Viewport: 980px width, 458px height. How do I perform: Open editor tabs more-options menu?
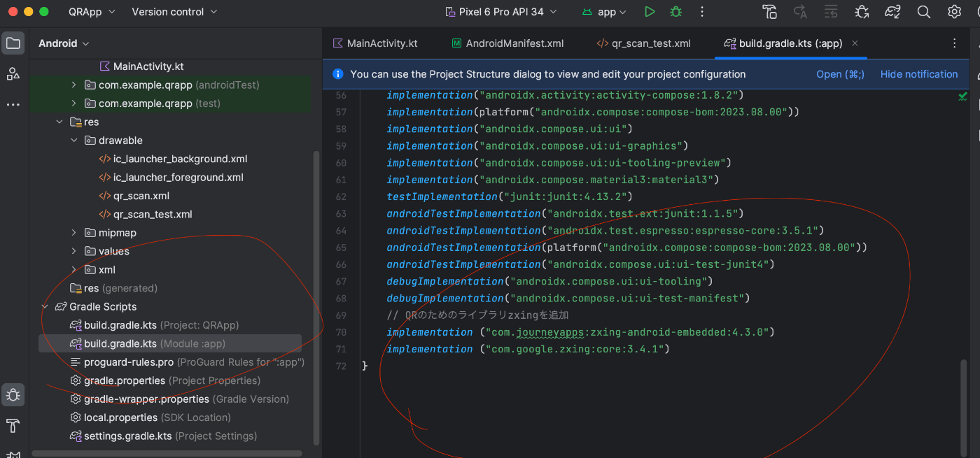tap(954, 43)
